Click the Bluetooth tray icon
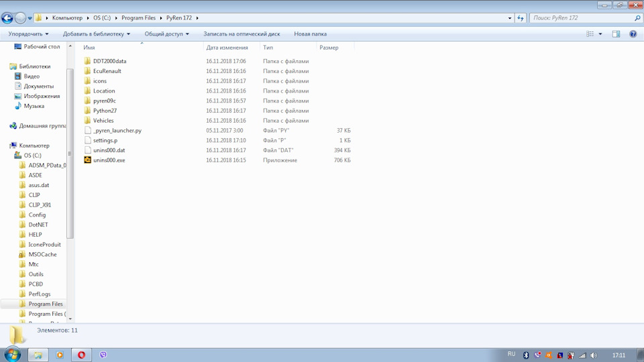The height and width of the screenshot is (362, 644). click(526, 355)
